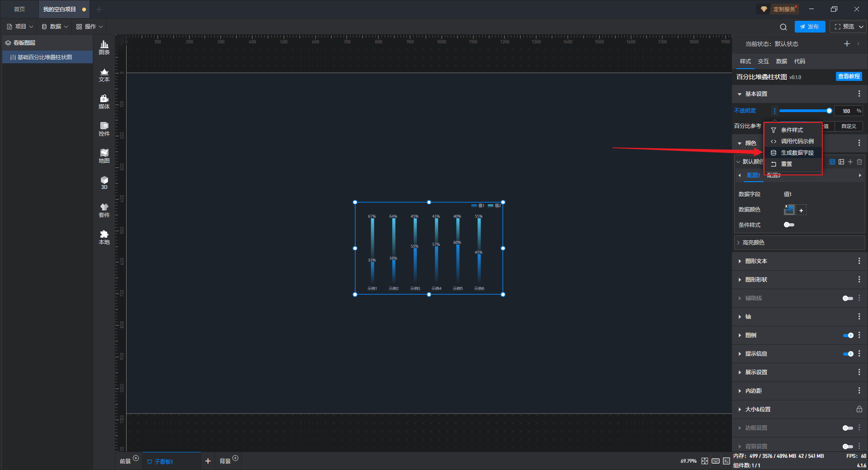Click the 发布 publish button
The height and width of the screenshot is (470, 868).
click(x=810, y=27)
